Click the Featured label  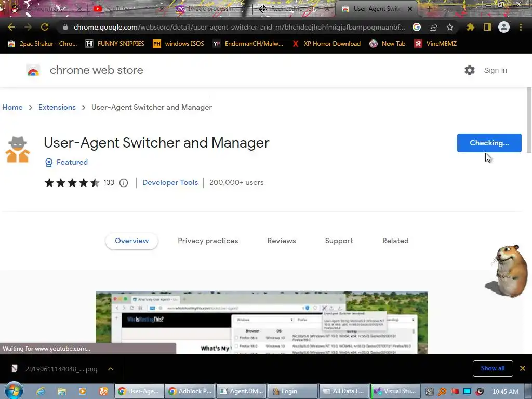point(72,162)
